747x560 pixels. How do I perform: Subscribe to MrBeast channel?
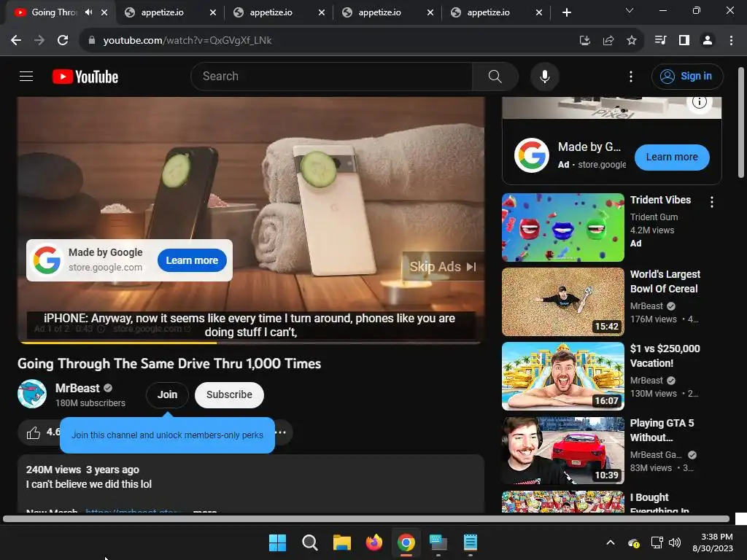pyautogui.click(x=229, y=394)
